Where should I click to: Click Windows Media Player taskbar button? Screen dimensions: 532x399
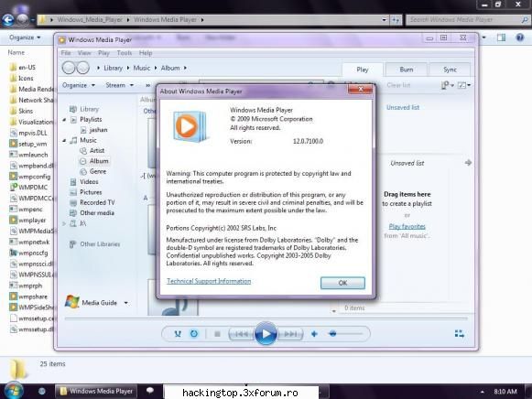pyautogui.click(x=96, y=391)
